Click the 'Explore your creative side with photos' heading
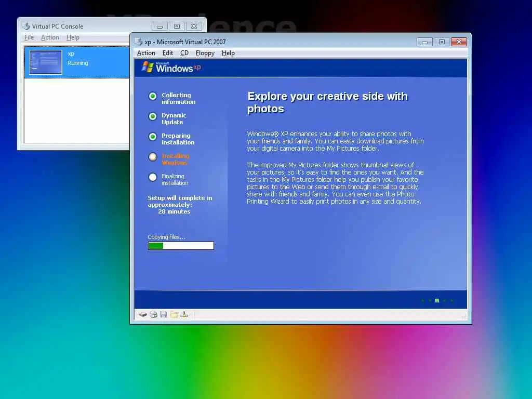The image size is (532, 399). pos(327,102)
